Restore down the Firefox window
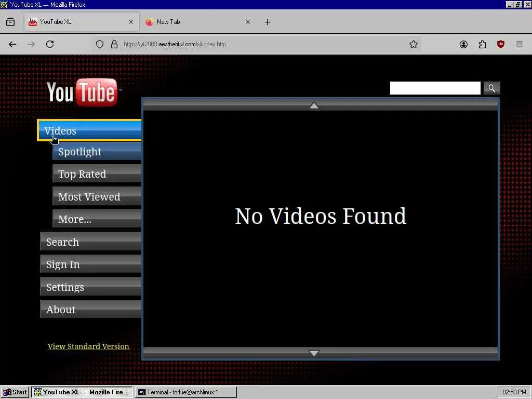Image resolution: width=532 pixels, height=399 pixels. [518, 4]
